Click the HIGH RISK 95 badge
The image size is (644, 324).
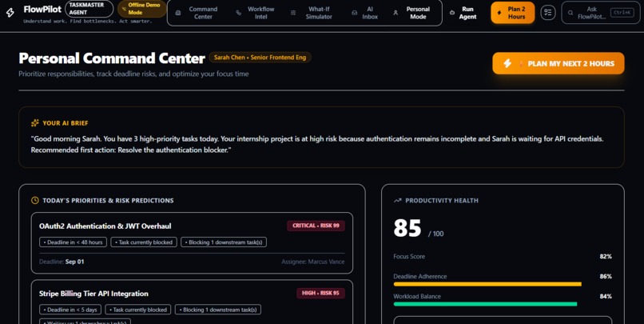coord(320,293)
